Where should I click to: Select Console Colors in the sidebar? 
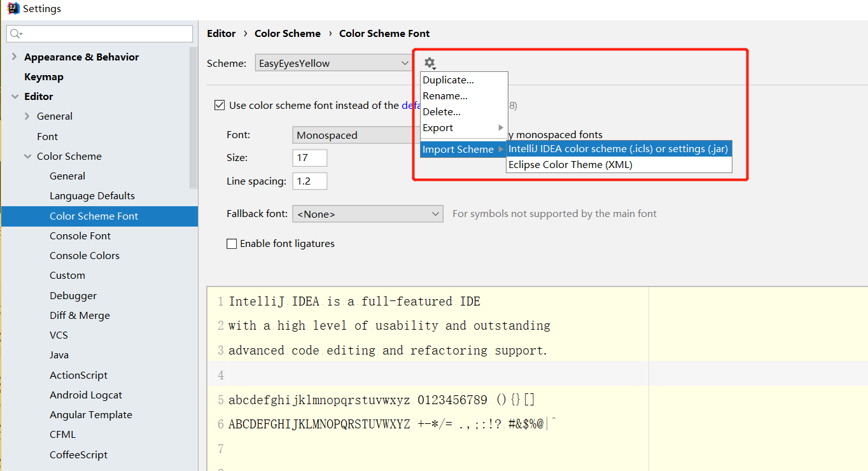84,255
